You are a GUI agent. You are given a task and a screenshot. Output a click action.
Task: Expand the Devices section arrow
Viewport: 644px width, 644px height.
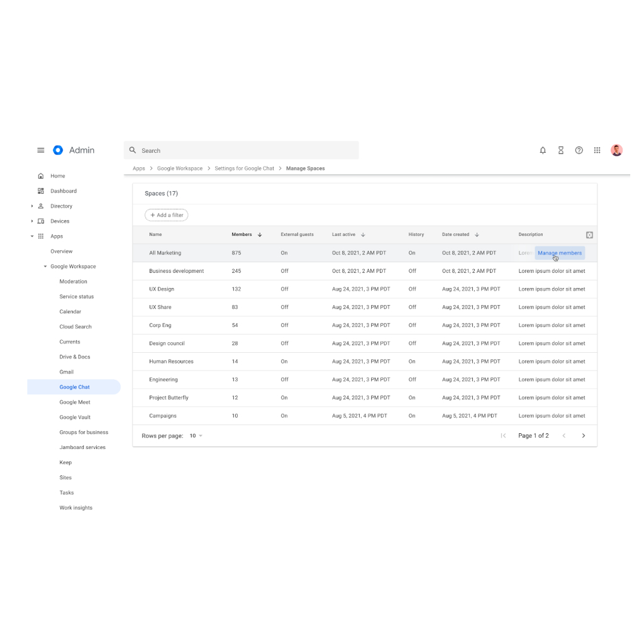[x=32, y=221]
